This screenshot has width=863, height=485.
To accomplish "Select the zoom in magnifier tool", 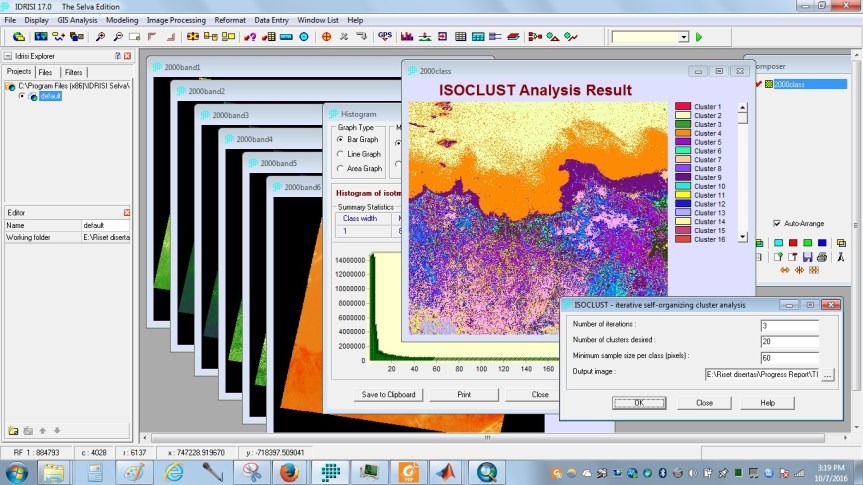I will tap(100, 37).
